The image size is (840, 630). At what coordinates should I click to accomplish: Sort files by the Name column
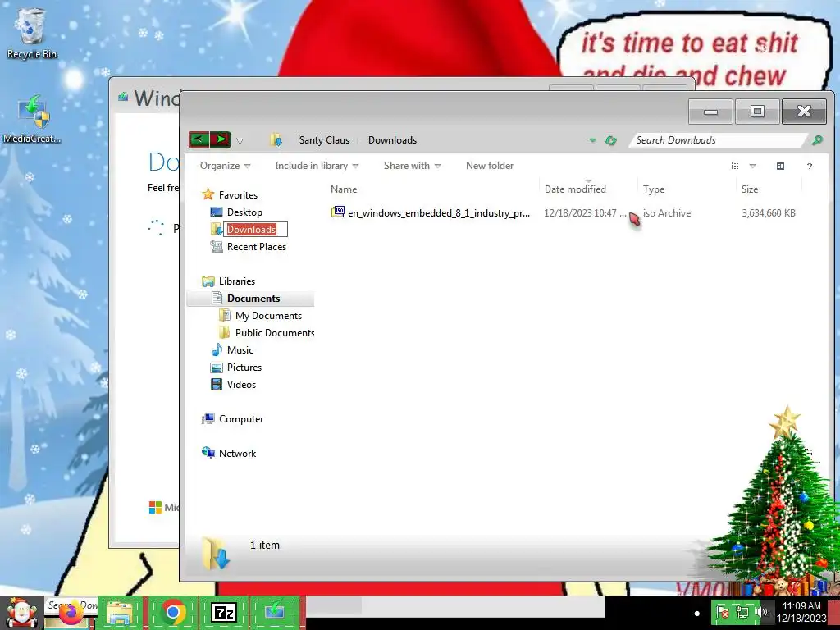[x=344, y=189]
